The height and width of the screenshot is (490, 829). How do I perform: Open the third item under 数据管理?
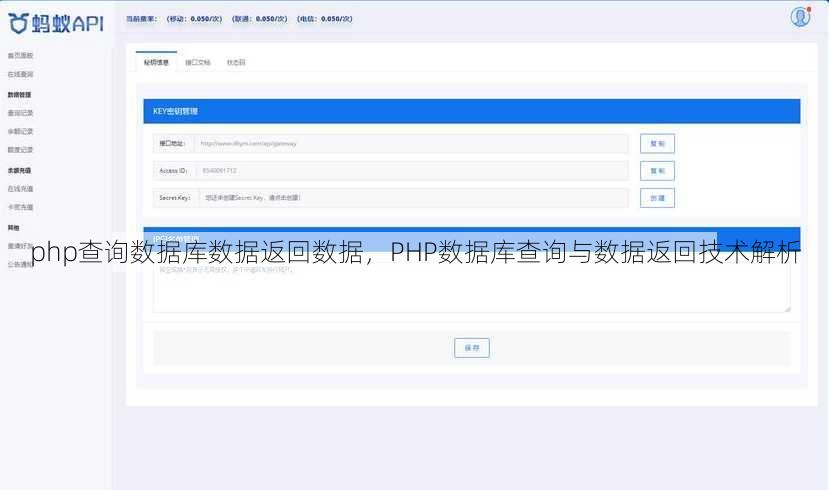point(21,150)
